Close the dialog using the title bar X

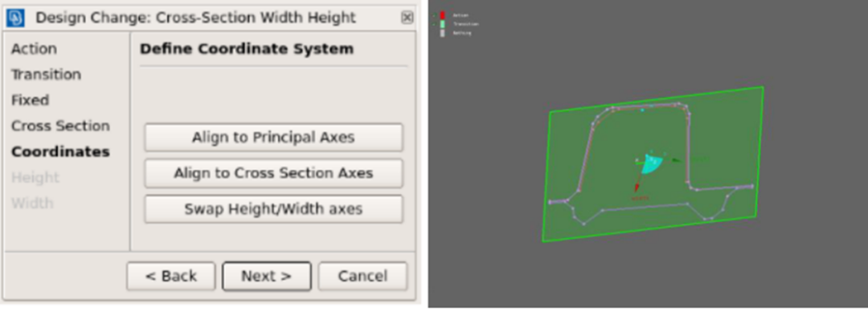pyautogui.click(x=407, y=18)
